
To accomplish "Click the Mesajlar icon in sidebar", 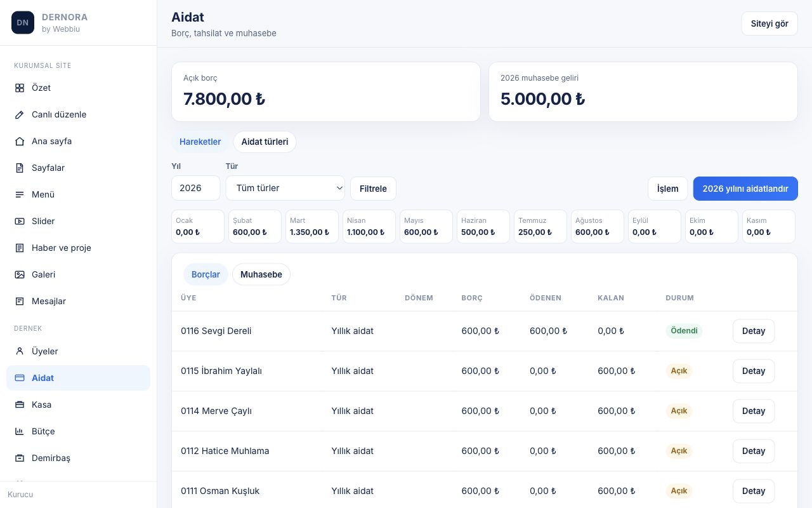I will pyautogui.click(x=20, y=301).
